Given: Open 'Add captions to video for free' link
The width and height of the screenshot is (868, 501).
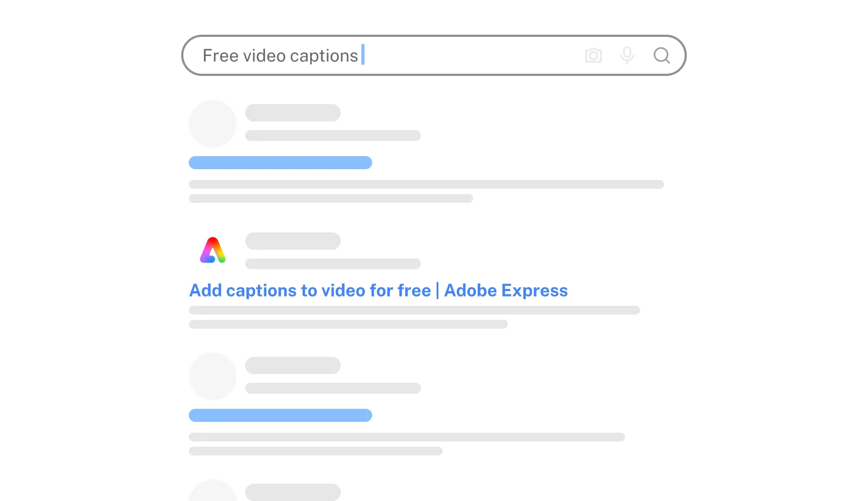Looking at the screenshot, I should (x=378, y=291).
